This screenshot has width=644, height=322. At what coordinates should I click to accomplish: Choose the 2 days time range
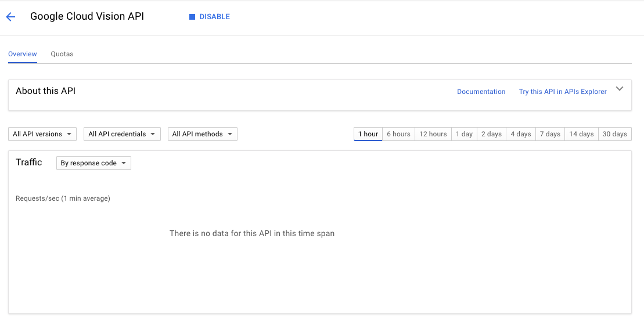click(x=492, y=134)
